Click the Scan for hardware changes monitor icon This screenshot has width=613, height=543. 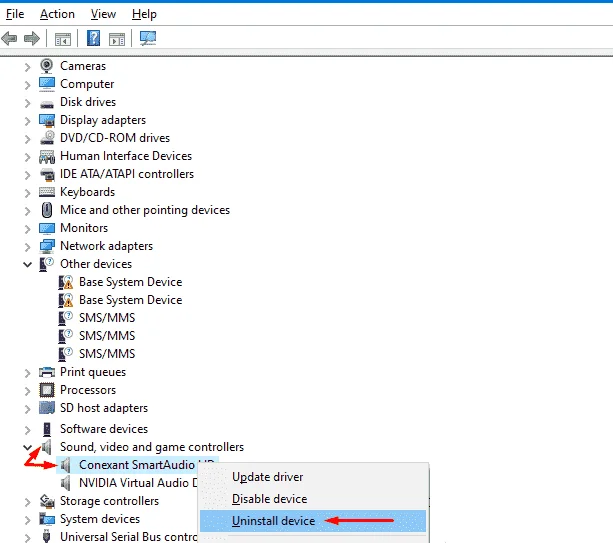(x=148, y=38)
